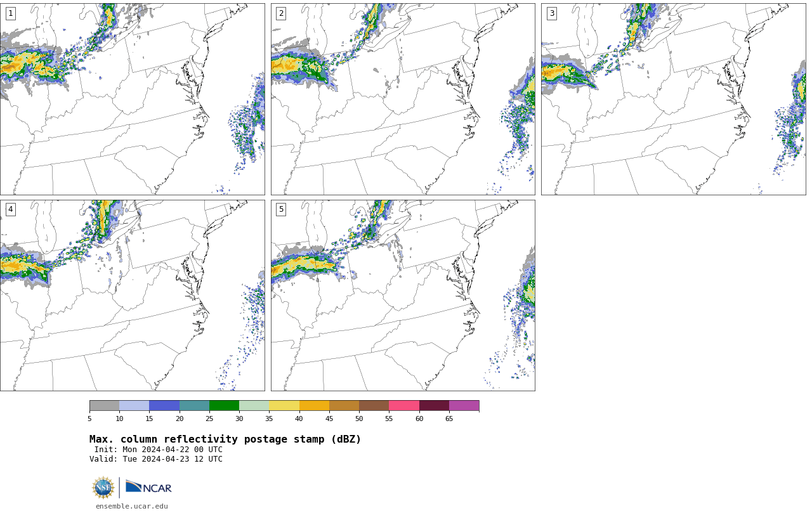Click the tan-brown 45-50 dBZ swatch

point(344,406)
